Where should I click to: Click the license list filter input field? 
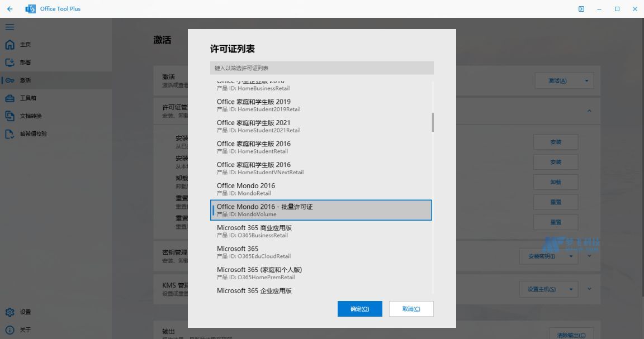[x=321, y=68]
